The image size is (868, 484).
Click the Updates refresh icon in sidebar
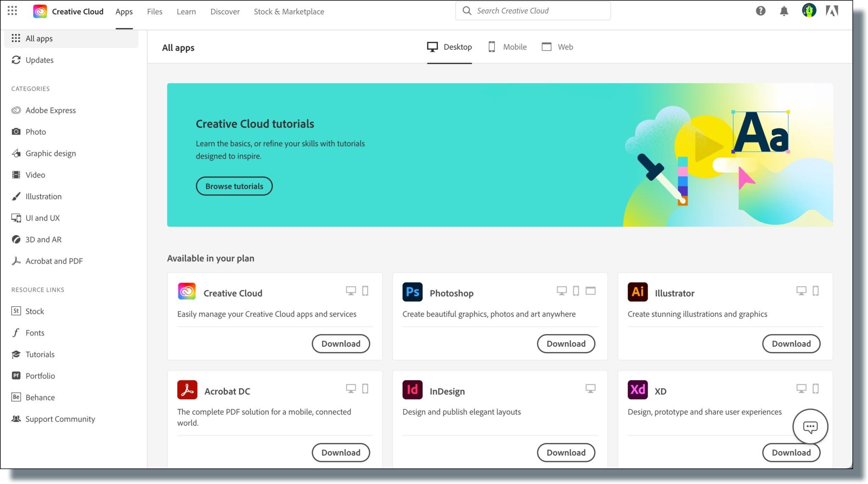click(16, 60)
